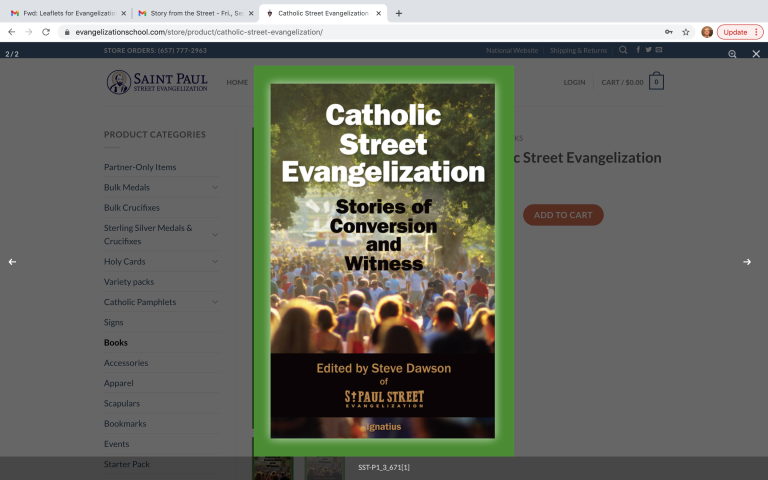The height and width of the screenshot is (480, 768).
Task: Open the Twitter icon in header
Action: (648, 49)
